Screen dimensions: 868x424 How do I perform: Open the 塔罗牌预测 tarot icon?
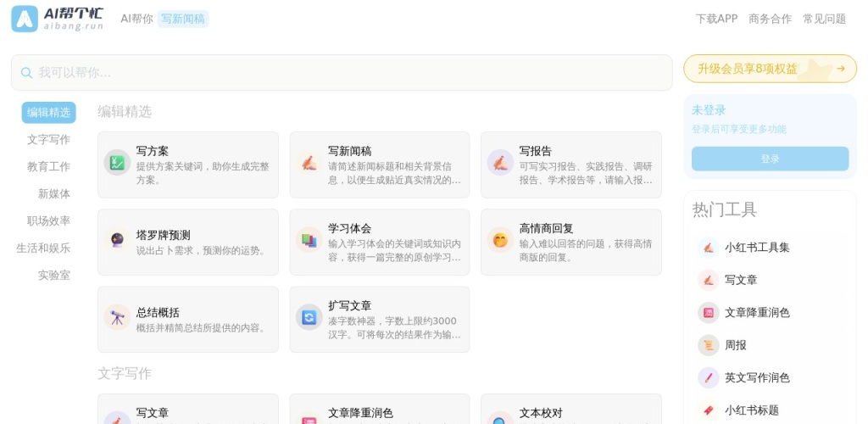117,240
